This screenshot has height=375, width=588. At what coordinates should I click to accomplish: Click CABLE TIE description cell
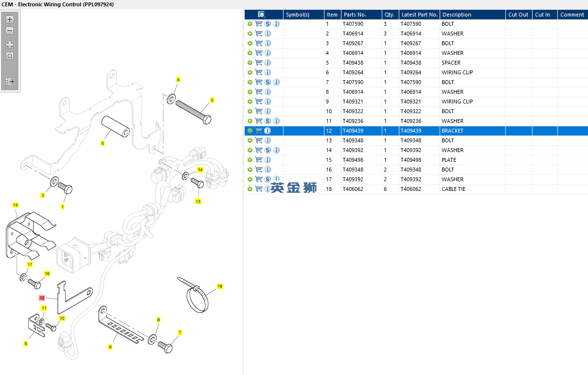[x=453, y=189]
